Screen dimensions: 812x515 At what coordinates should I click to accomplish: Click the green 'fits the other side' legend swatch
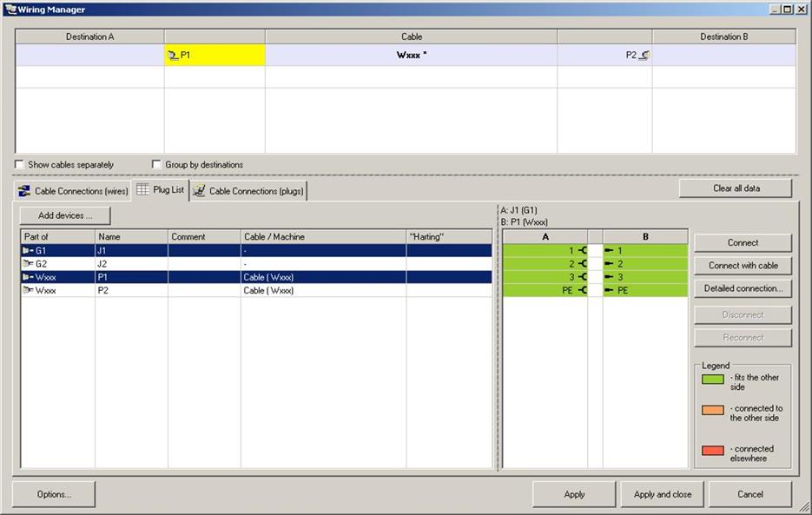[713, 380]
